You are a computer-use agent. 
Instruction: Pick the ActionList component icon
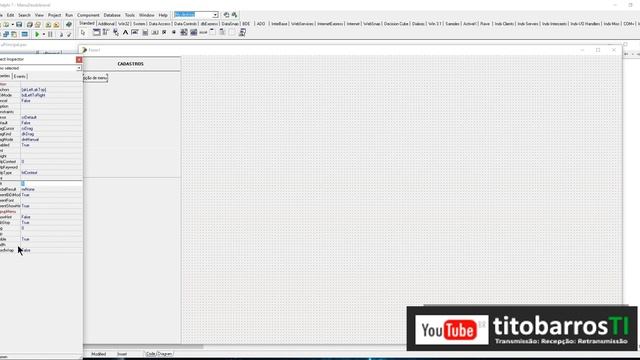point(242,32)
